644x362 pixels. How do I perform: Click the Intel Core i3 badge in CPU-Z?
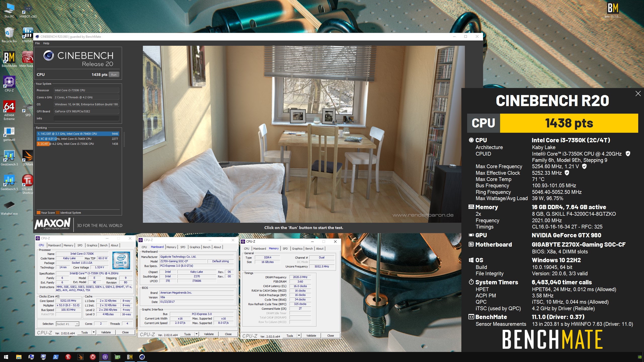[x=121, y=260]
